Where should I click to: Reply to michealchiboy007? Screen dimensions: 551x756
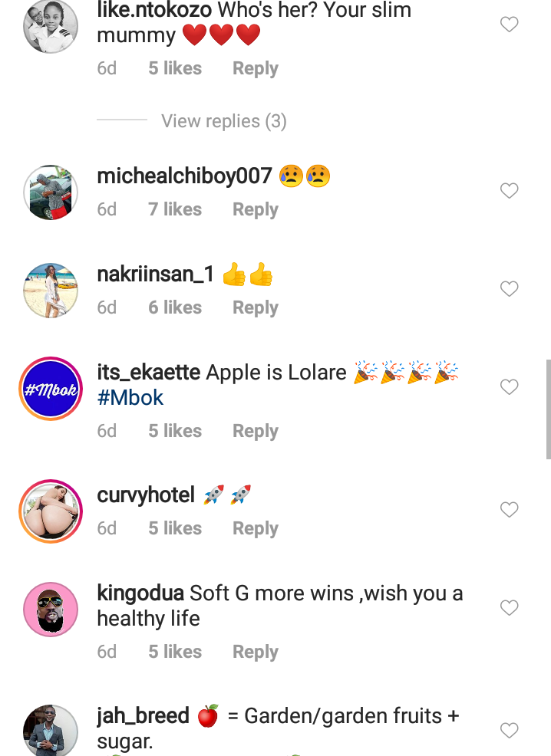(x=256, y=210)
